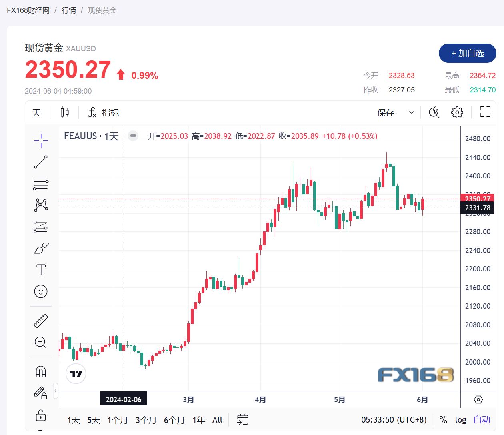This screenshot has width=504, height=435.
Task: Switch to the 3个月 time range
Action: tap(146, 420)
